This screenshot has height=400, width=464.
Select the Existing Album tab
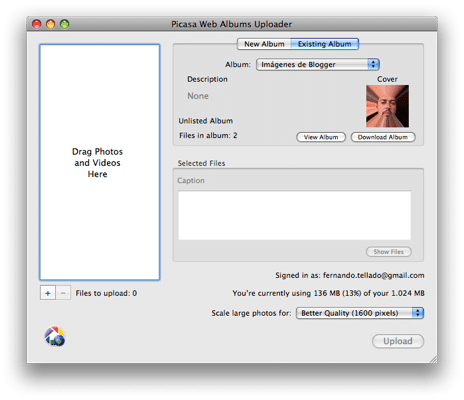325,44
